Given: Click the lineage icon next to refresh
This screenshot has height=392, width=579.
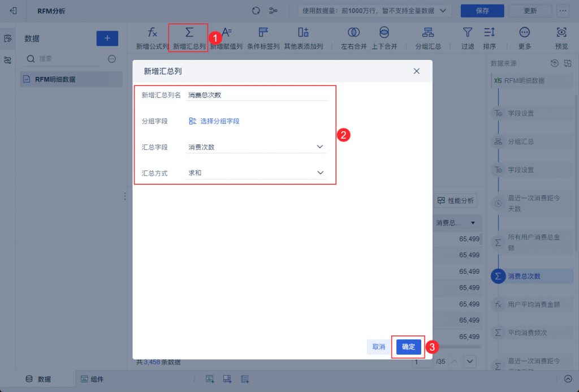Looking at the screenshot, I should click(273, 11).
